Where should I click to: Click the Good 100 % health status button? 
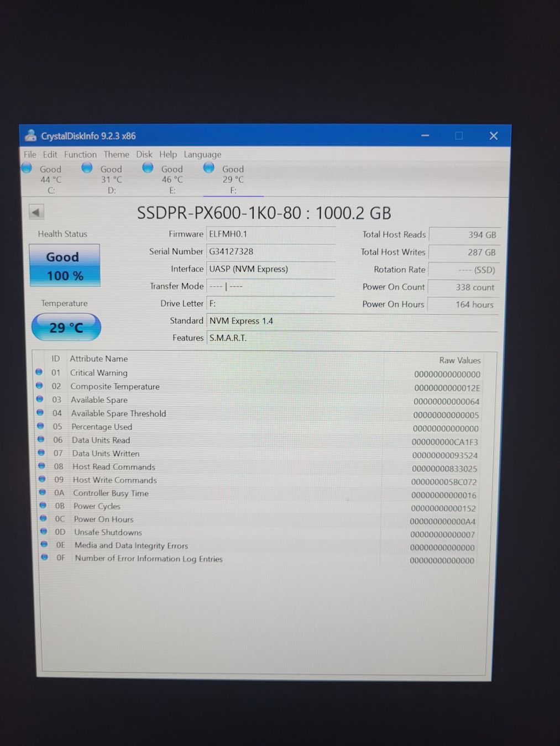click(x=65, y=265)
